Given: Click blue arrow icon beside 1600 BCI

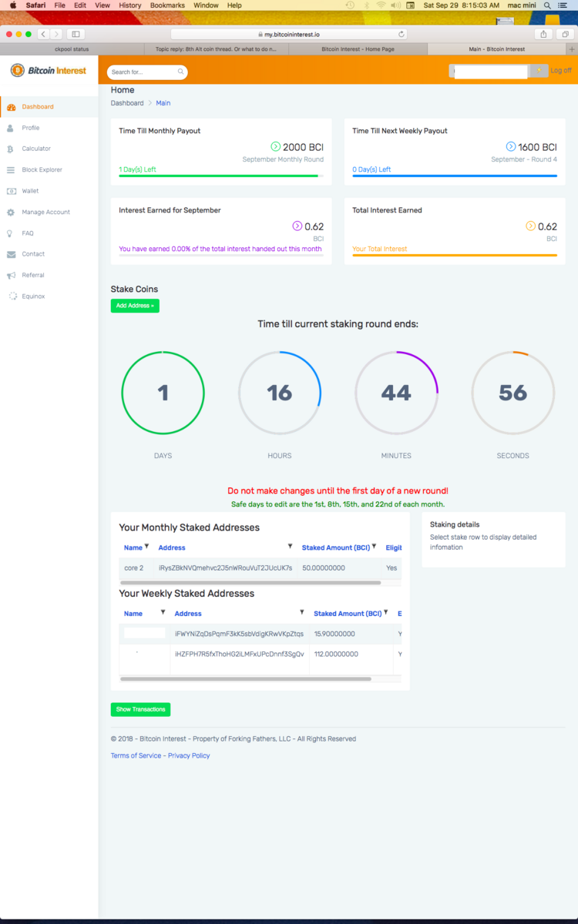Looking at the screenshot, I should pyautogui.click(x=511, y=146).
